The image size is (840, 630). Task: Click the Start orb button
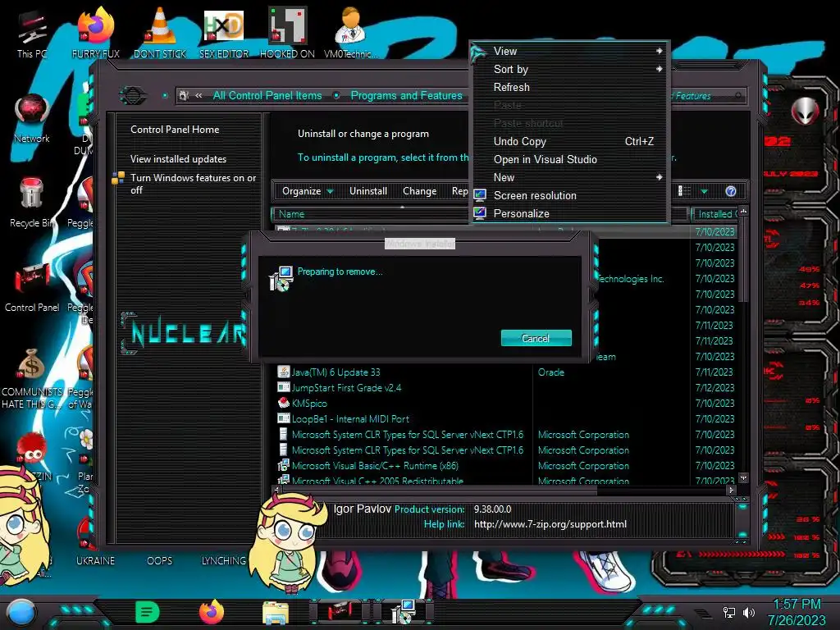coord(21,612)
